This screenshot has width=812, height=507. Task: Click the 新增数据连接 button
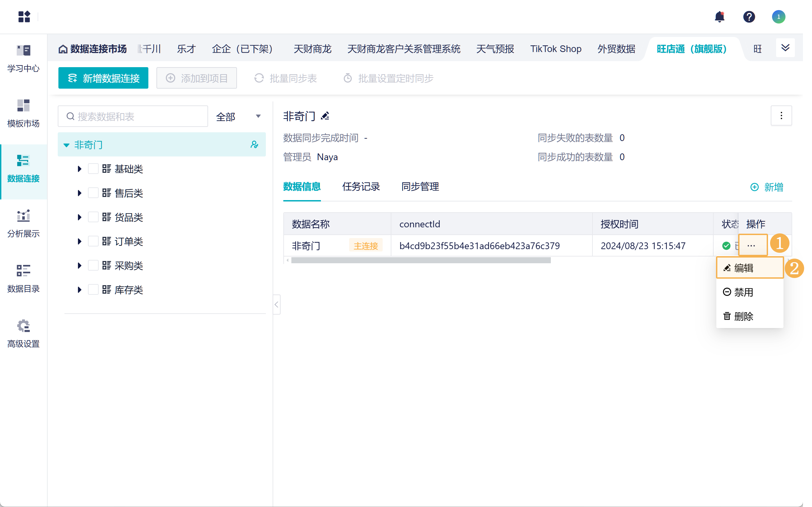pyautogui.click(x=103, y=78)
